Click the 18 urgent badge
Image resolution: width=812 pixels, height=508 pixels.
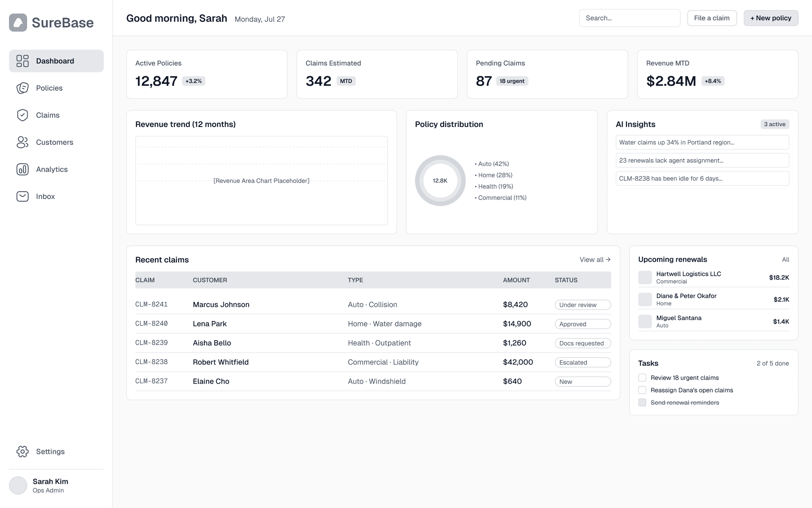(512, 81)
